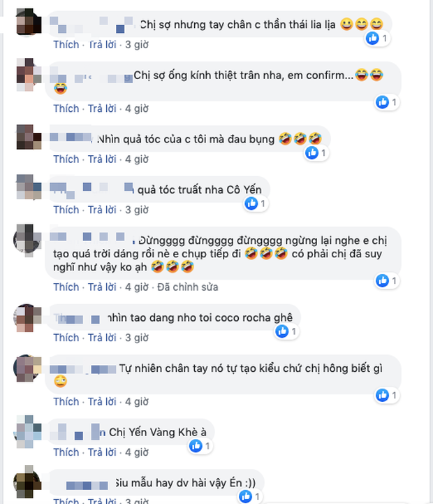Click '4 giờ' timestamp under 'Tự nhiên chân tay' comment

tap(137, 401)
